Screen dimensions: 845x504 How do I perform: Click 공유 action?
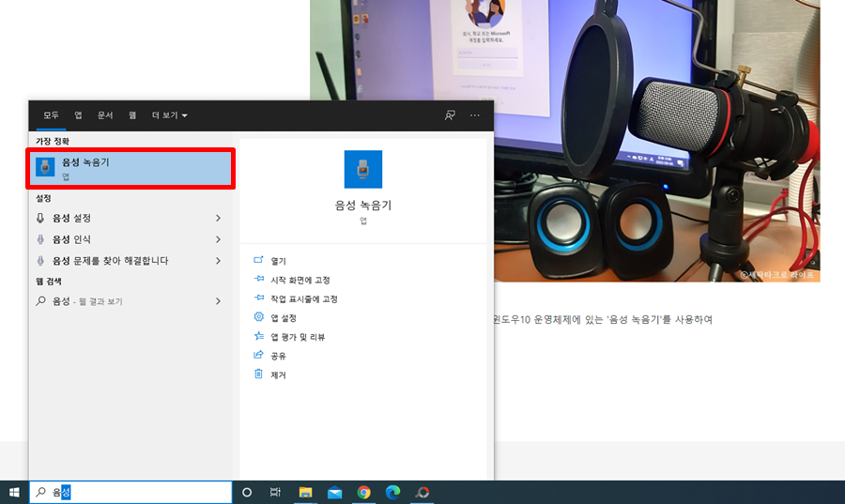pyautogui.click(x=278, y=356)
